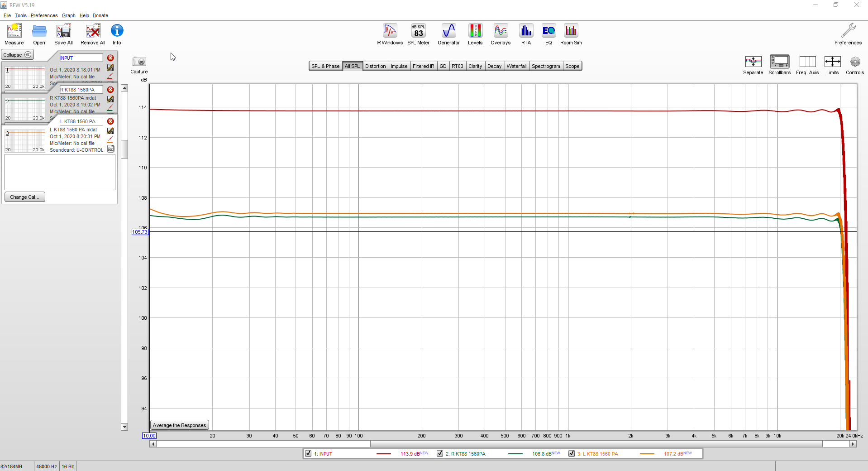Switch to Impulse tab

399,66
